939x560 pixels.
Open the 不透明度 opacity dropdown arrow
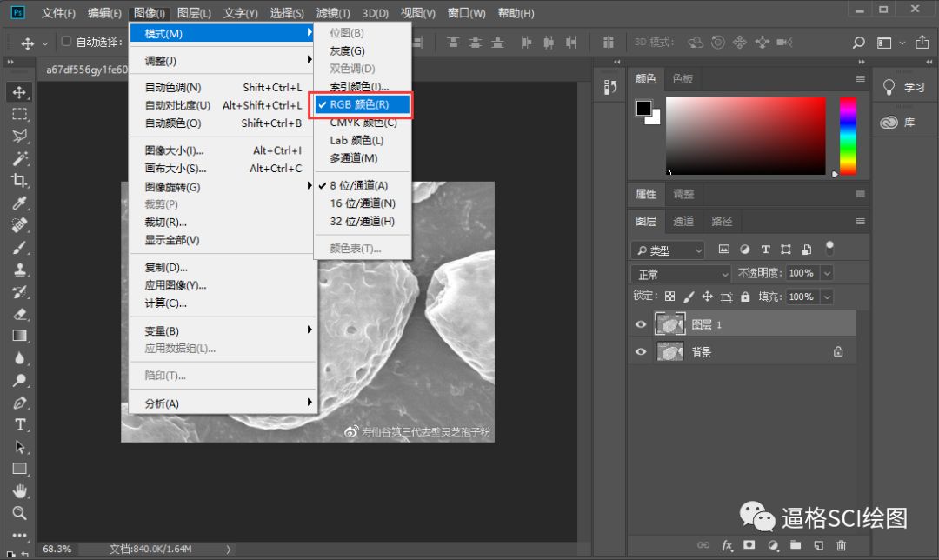pyautogui.click(x=827, y=273)
